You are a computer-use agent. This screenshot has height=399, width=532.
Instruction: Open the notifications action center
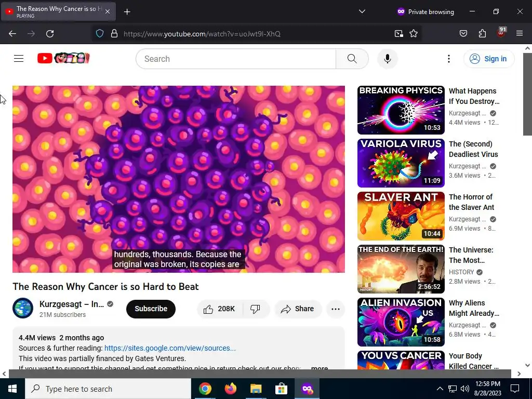coord(515,389)
